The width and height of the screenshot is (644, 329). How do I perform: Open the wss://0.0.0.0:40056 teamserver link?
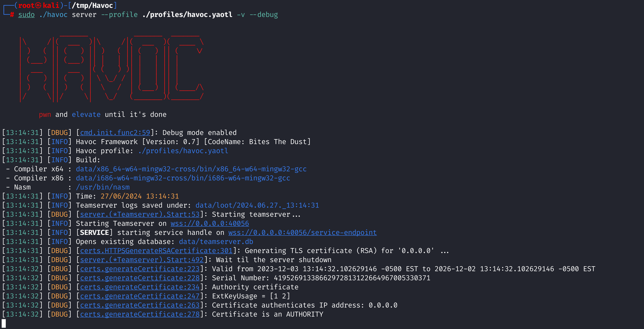[210, 224]
